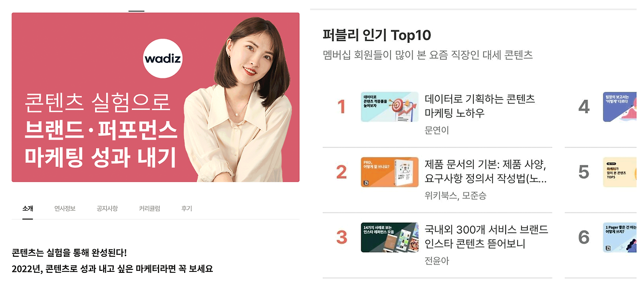This screenshot has width=644, height=297.
Task: Open title 데이터로 기획하는 콘텐츠 마케팅 노하우
Action: click(x=480, y=106)
